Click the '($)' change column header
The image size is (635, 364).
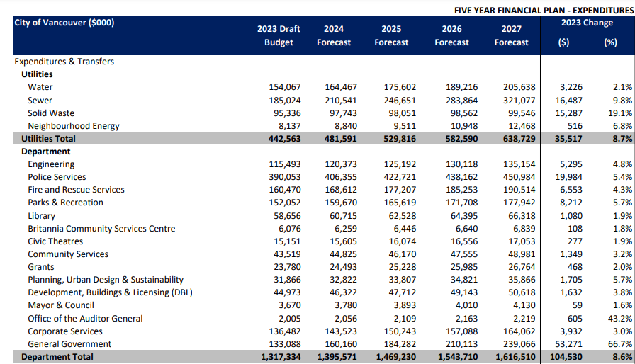[563, 42]
